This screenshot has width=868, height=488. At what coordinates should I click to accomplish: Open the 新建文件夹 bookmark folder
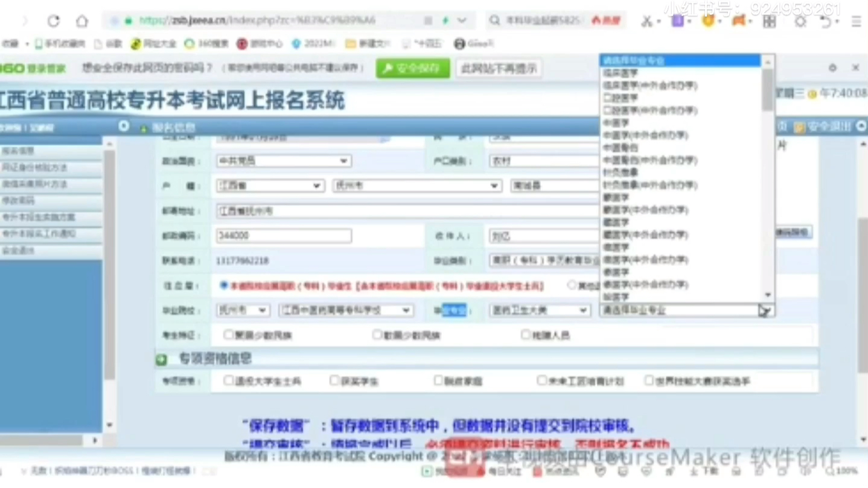pos(368,43)
